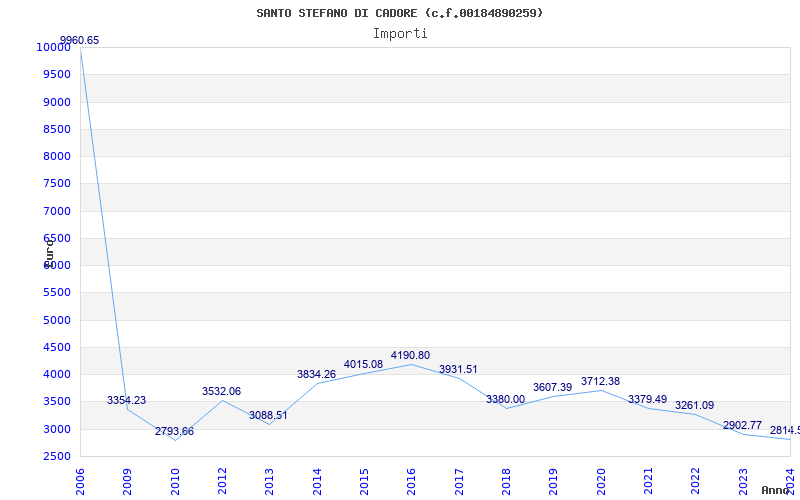Click the 10000 y-axis tick label
Viewport: 800px width, 500px height.
pyautogui.click(x=52, y=47)
